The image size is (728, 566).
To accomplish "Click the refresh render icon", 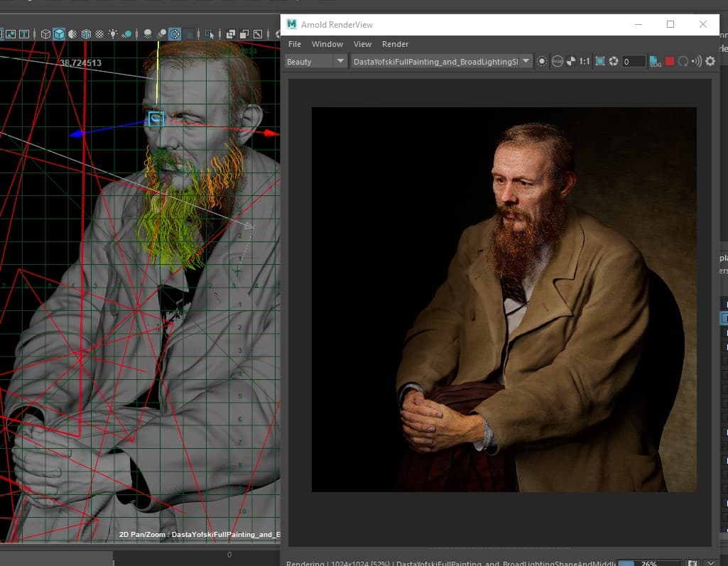I will coord(683,61).
